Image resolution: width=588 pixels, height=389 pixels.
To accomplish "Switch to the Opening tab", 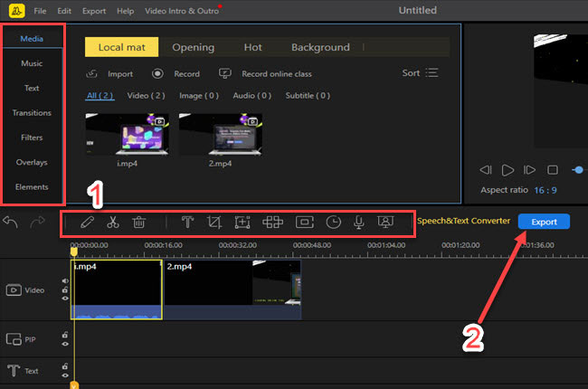I will click(x=193, y=47).
